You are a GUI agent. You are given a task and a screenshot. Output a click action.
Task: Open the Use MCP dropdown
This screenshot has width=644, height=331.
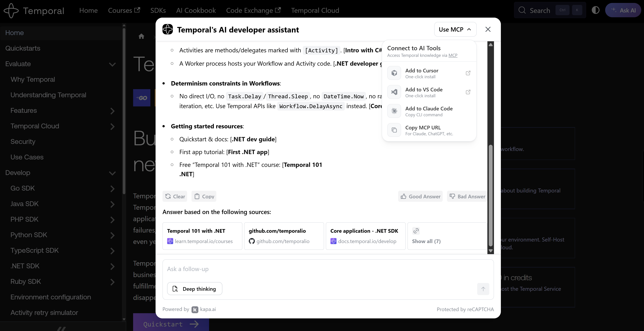[455, 29]
